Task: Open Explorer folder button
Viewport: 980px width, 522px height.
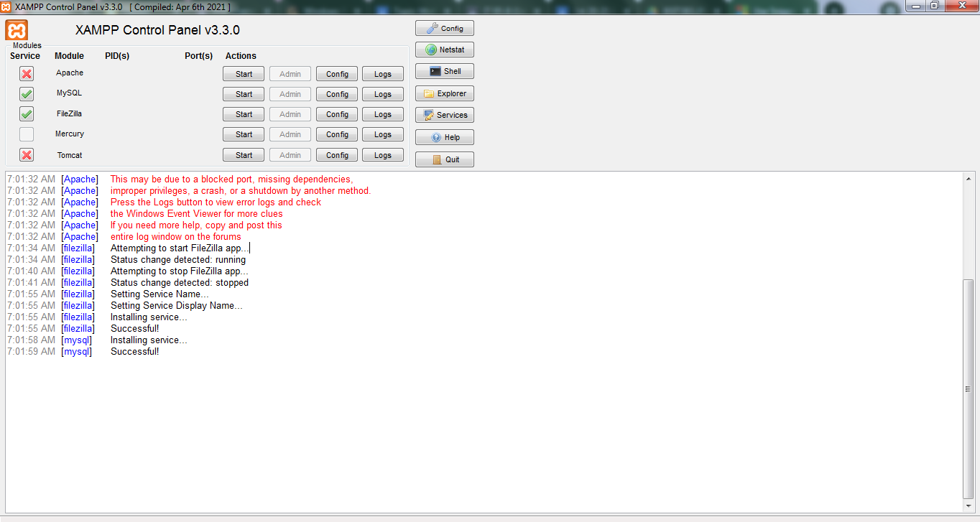Action: coord(444,94)
